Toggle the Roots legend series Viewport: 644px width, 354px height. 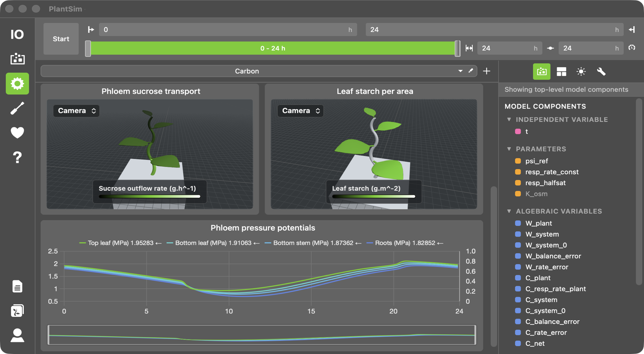(x=405, y=243)
